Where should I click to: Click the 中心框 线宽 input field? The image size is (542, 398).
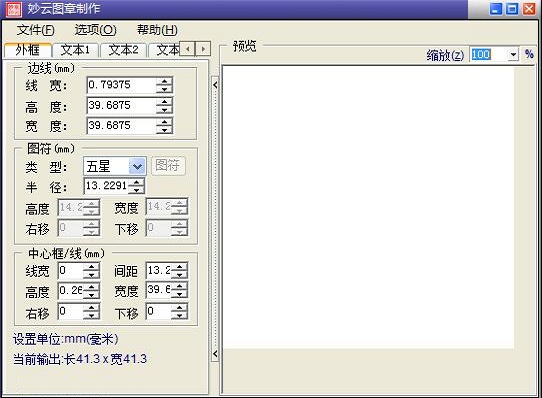[71, 270]
